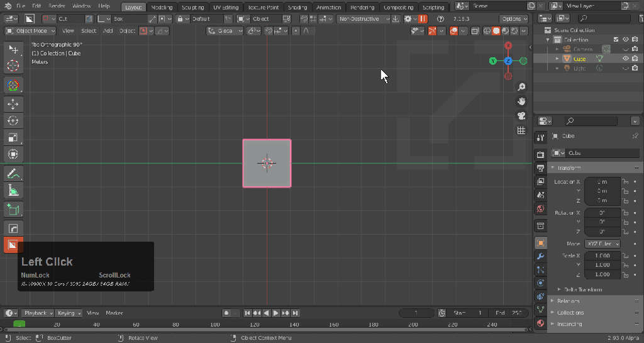Select the Annotate tool
644x343 pixels.
13,173
